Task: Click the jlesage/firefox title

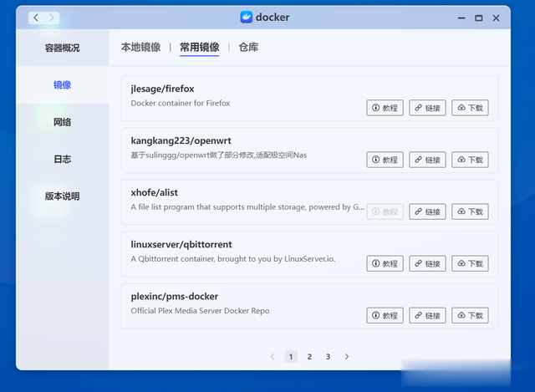Action: (162, 89)
